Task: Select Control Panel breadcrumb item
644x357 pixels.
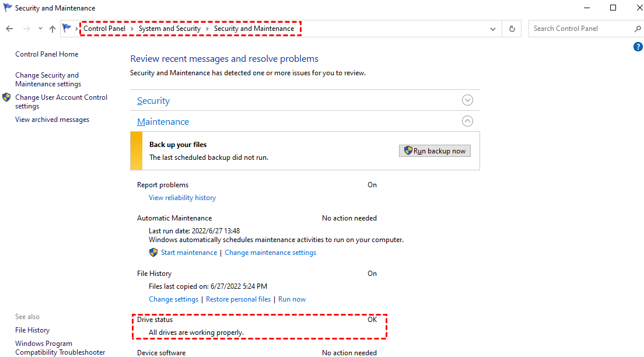Action: tap(104, 29)
